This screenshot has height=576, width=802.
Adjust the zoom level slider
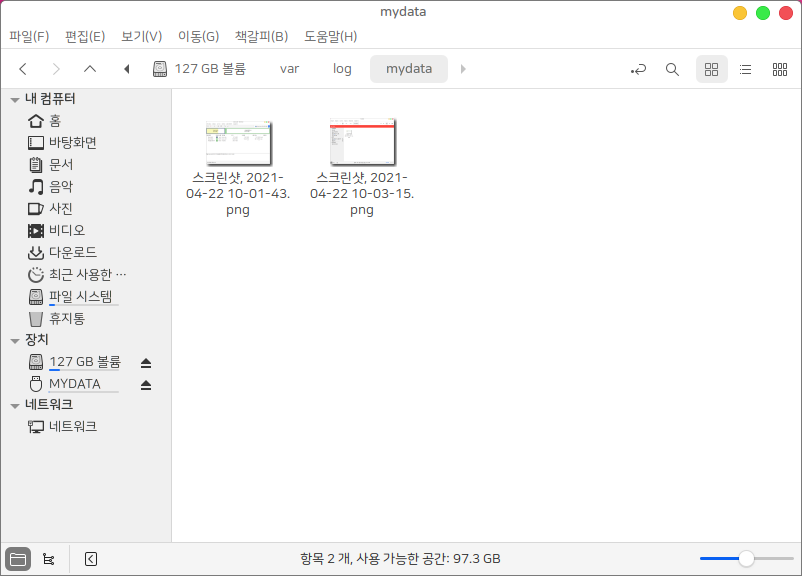pos(746,559)
